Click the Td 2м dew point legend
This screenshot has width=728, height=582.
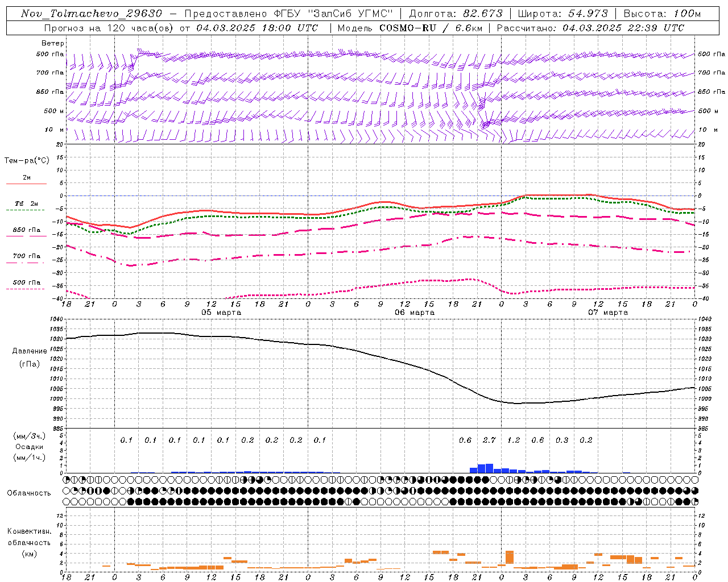pos(26,203)
